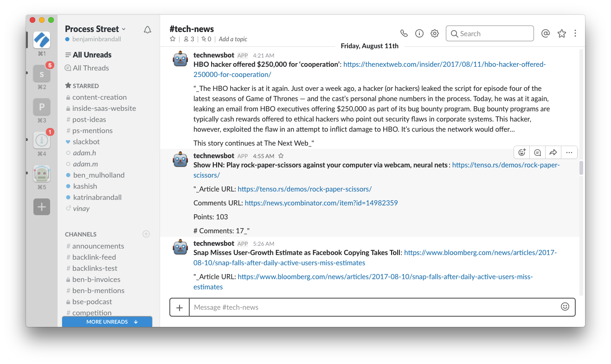Open more message actions ellipsis
611x364 pixels.
tap(569, 152)
